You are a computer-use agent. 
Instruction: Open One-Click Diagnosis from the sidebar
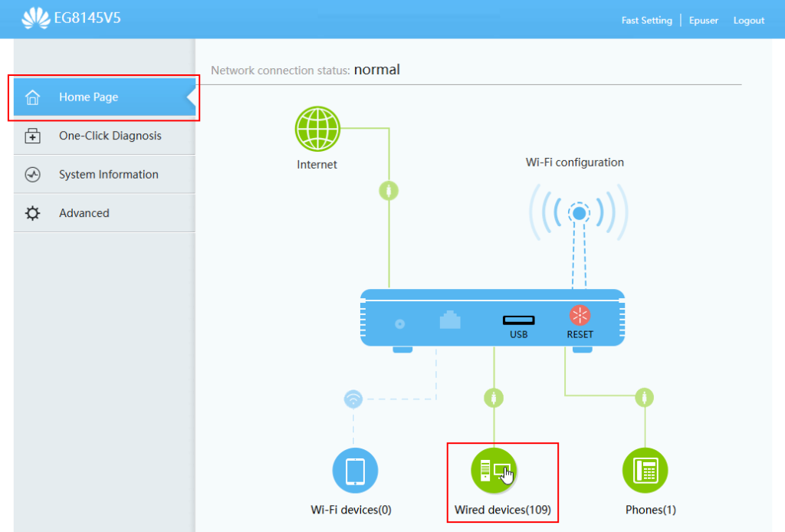110,136
